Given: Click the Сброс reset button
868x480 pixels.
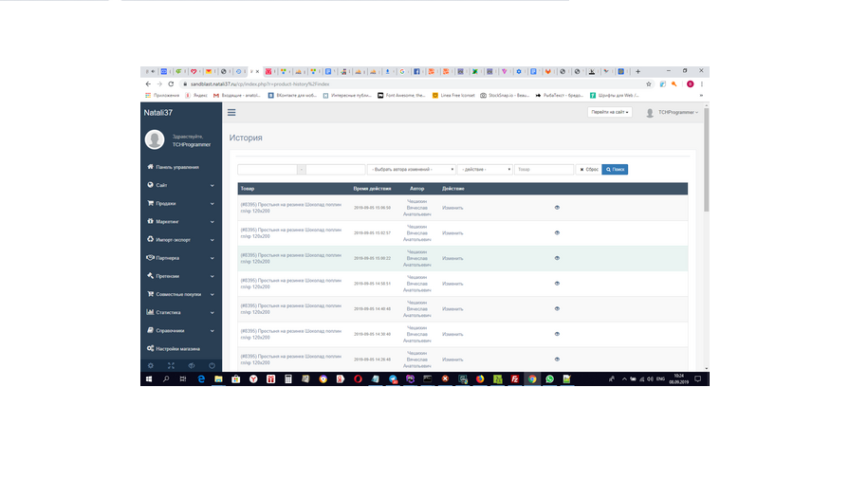Looking at the screenshot, I should click(x=589, y=170).
